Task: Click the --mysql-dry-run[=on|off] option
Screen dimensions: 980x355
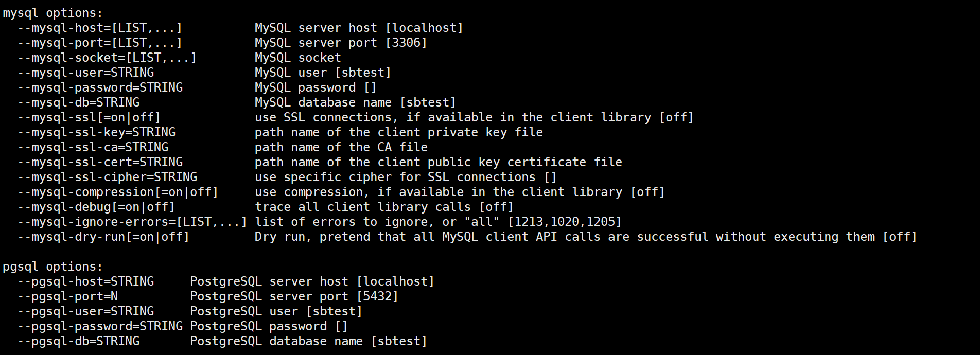Action: click(x=103, y=237)
